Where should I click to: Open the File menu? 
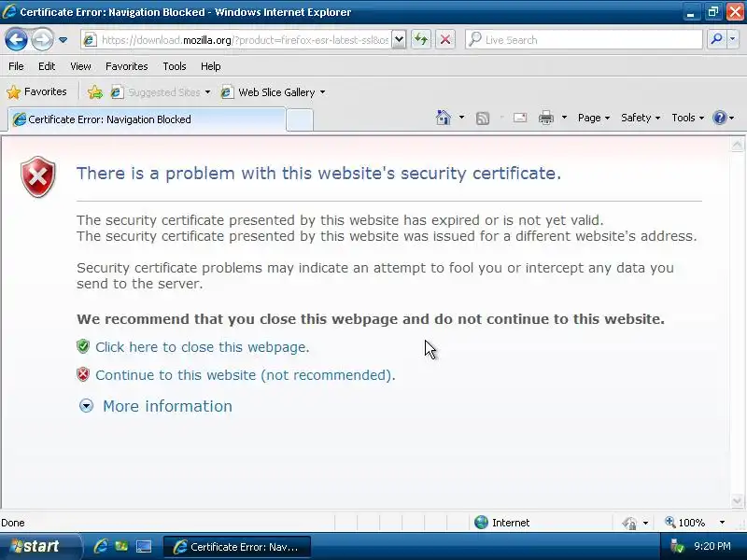click(x=16, y=66)
